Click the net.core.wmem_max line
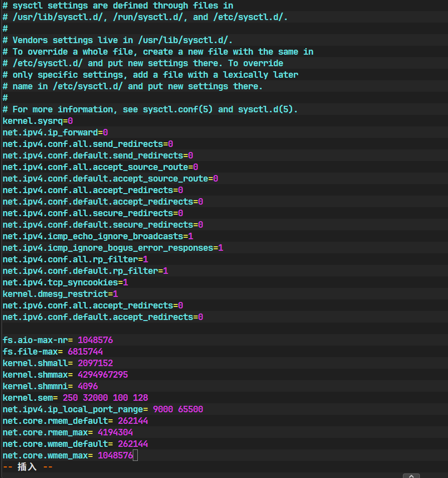448x478 pixels. (x=68, y=456)
